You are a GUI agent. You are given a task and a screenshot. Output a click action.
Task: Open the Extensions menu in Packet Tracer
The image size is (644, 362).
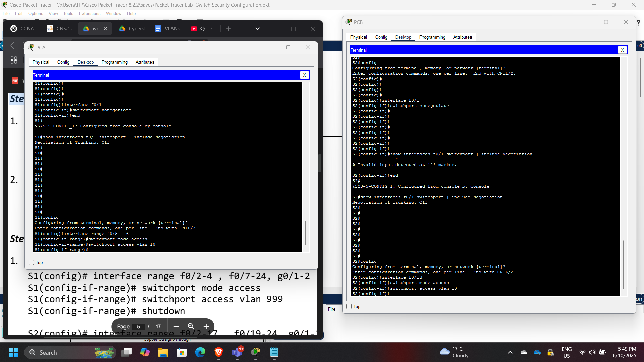point(89,13)
